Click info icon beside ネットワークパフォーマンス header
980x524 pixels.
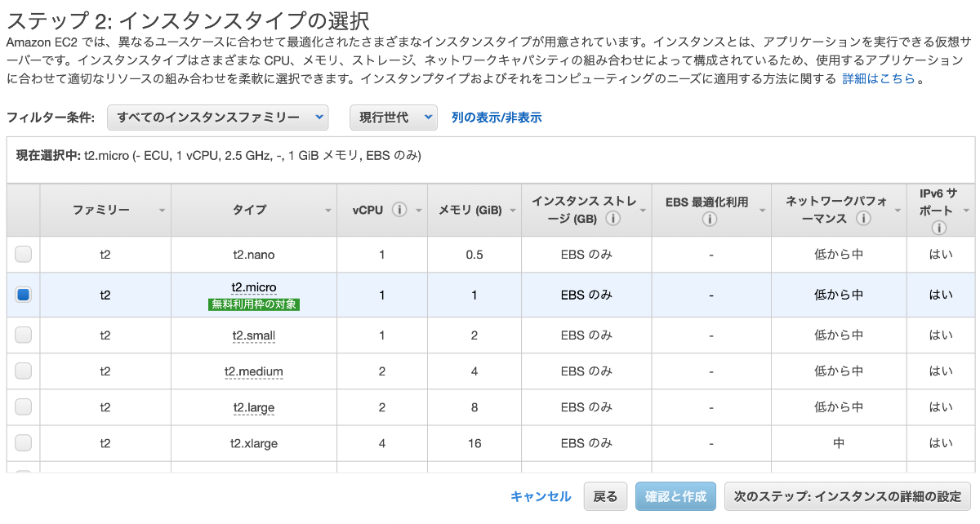[863, 219]
